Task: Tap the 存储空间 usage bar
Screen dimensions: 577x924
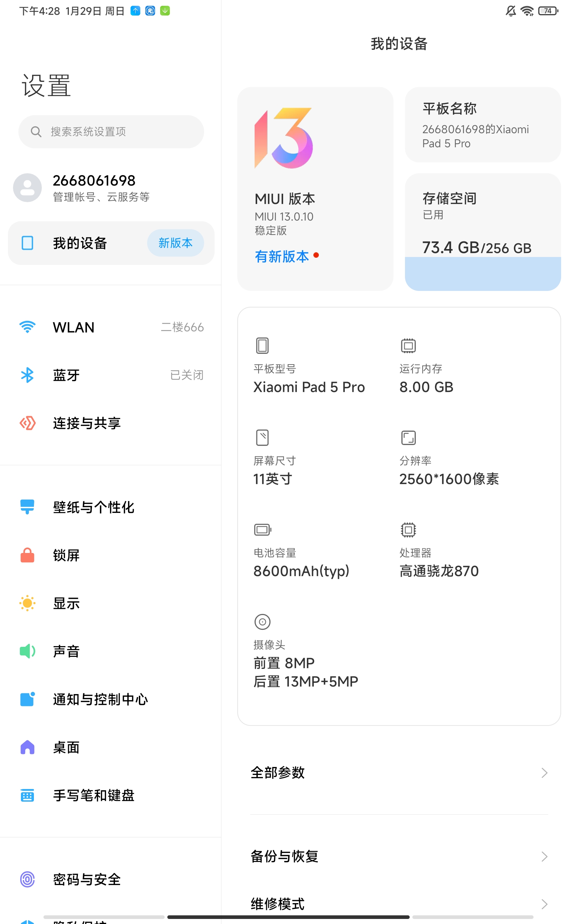Action: (x=483, y=273)
